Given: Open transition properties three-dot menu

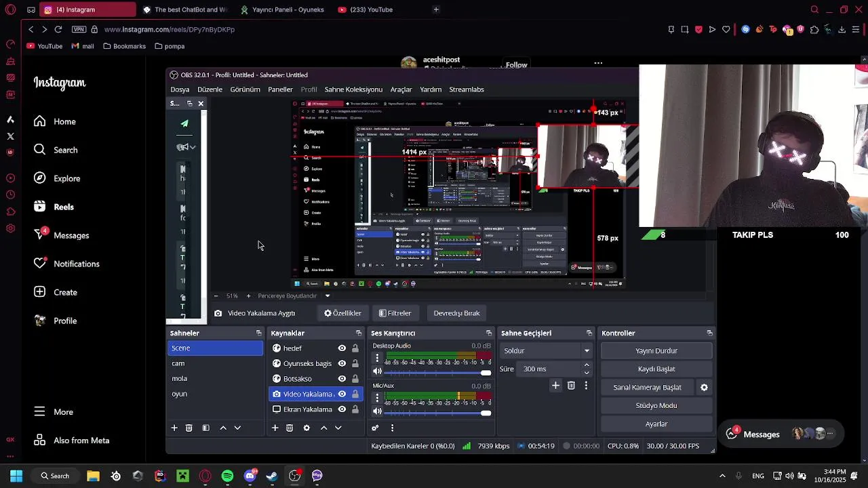Looking at the screenshot, I should tap(586, 385).
